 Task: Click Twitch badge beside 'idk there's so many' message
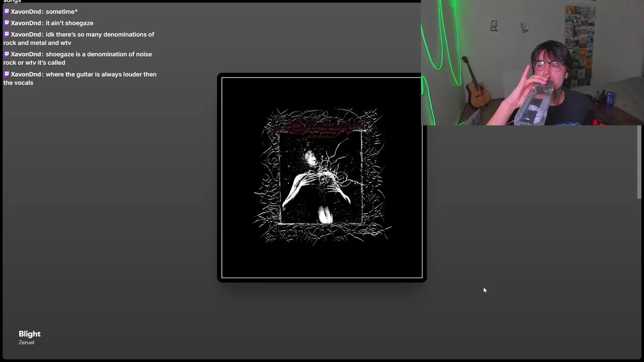tap(7, 34)
